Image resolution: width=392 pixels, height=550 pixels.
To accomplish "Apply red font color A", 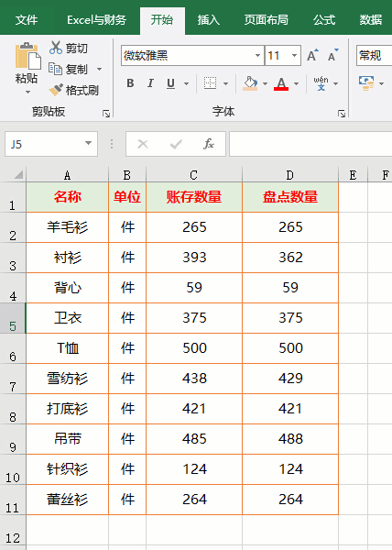I will point(281,83).
